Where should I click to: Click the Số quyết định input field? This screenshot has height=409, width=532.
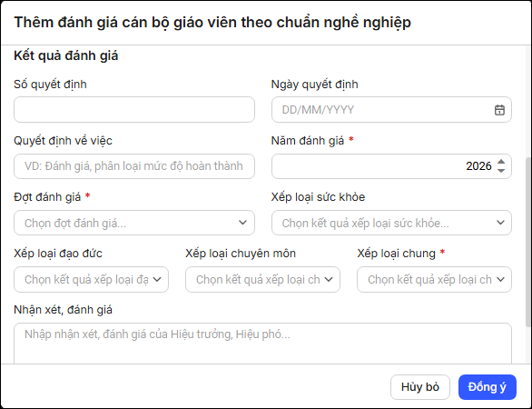point(134,110)
